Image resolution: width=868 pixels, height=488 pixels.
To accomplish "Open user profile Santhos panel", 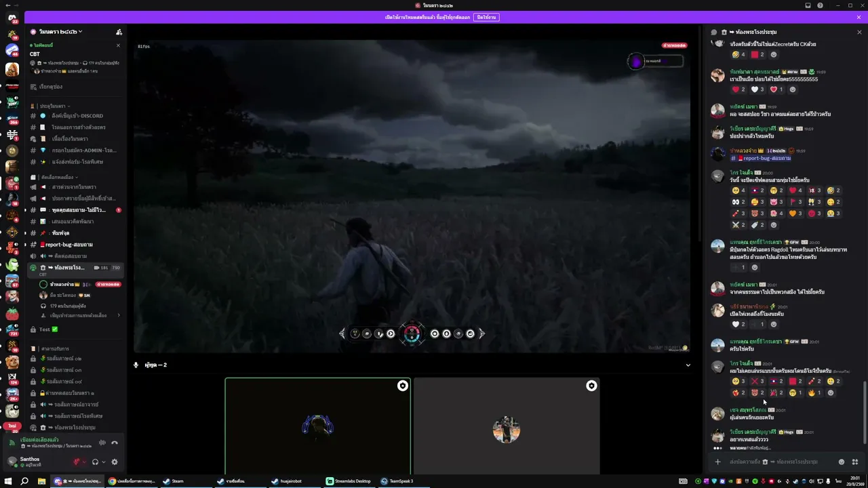I will point(37,462).
